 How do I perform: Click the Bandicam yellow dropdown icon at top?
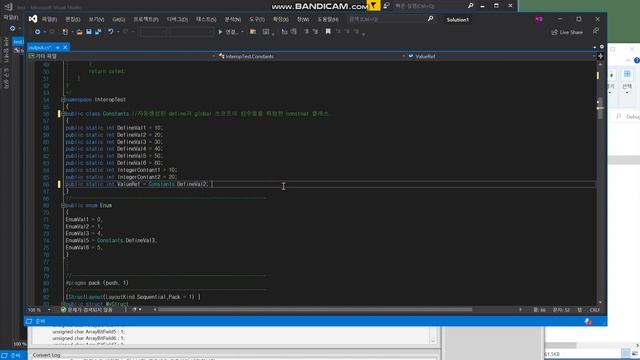[x=373, y=5]
